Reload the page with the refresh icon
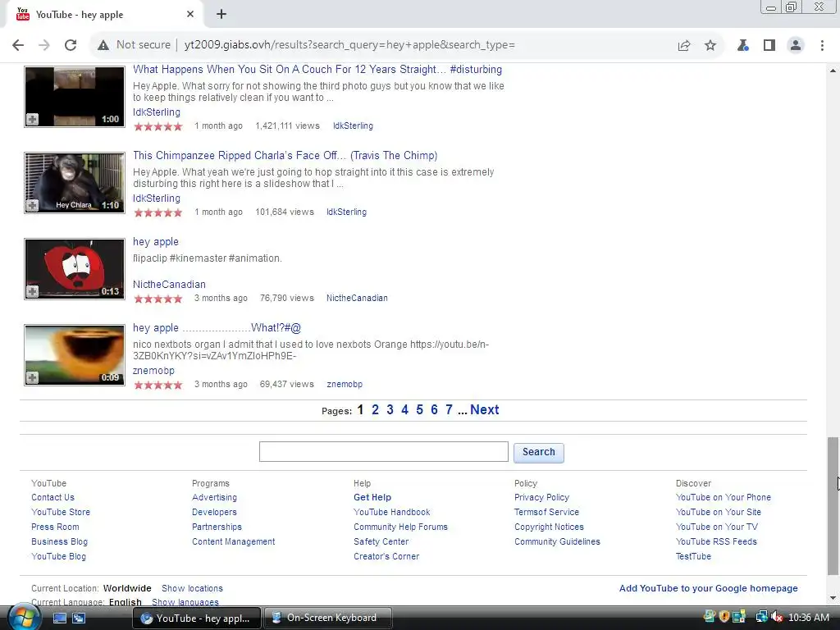This screenshot has height=630, width=840. coord(71,45)
